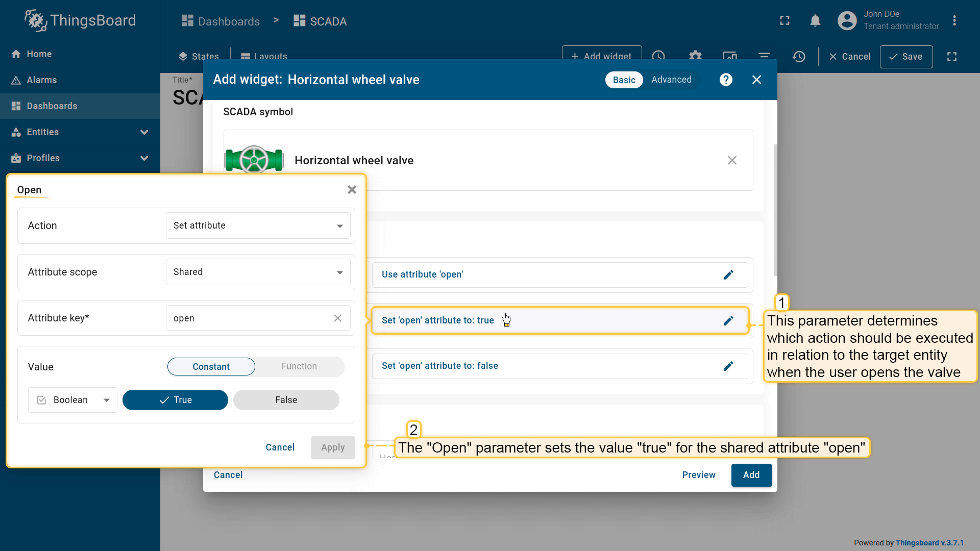Edit the Use attribute 'open' setting
The width and height of the screenshot is (980, 551).
[728, 275]
